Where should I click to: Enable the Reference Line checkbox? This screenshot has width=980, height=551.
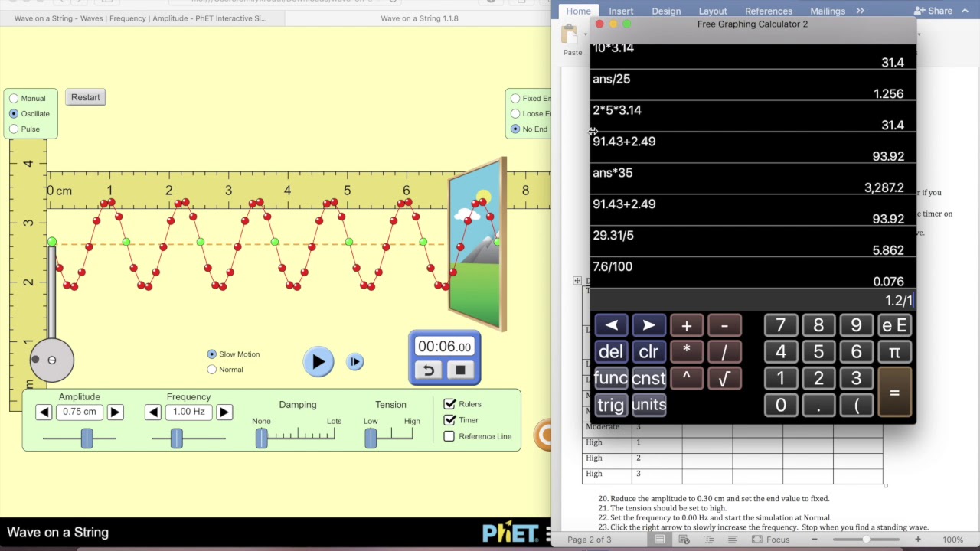pos(449,436)
